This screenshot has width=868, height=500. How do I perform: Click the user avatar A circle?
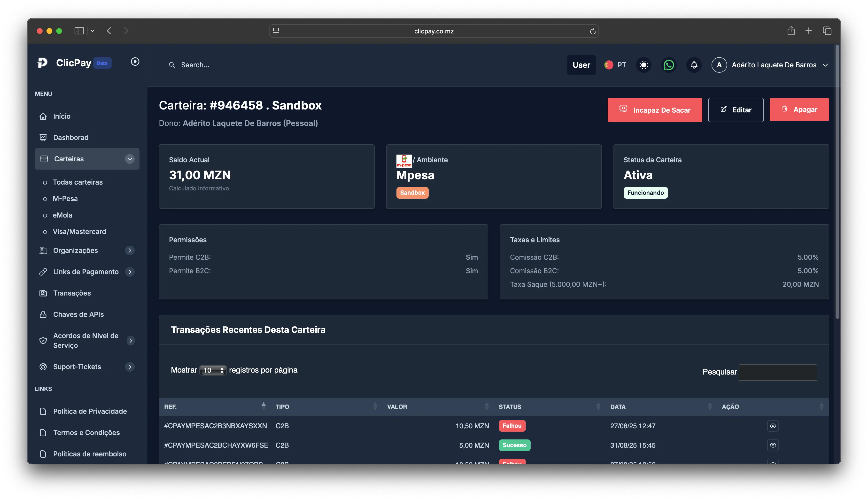point(719,65)
